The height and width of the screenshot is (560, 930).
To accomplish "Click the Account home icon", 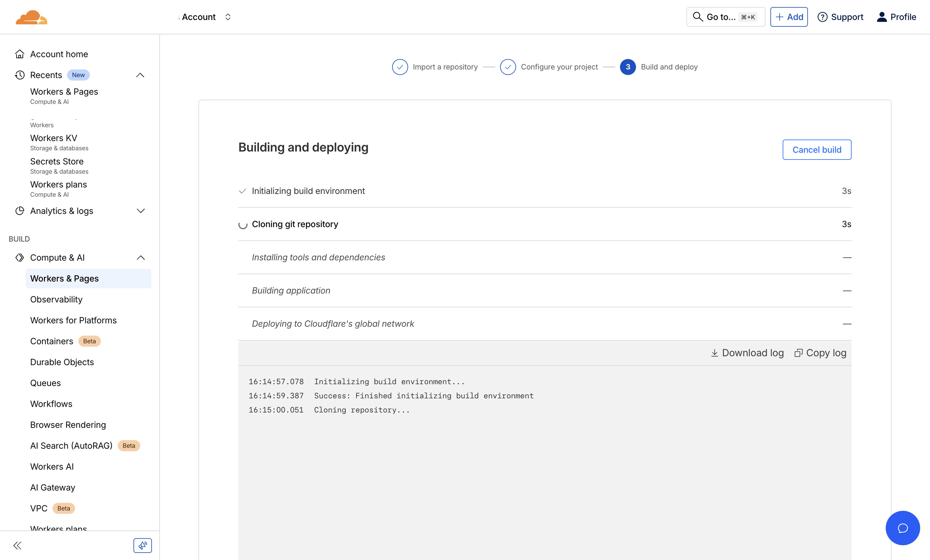I will pyautogui.click(x=20, y=54).
